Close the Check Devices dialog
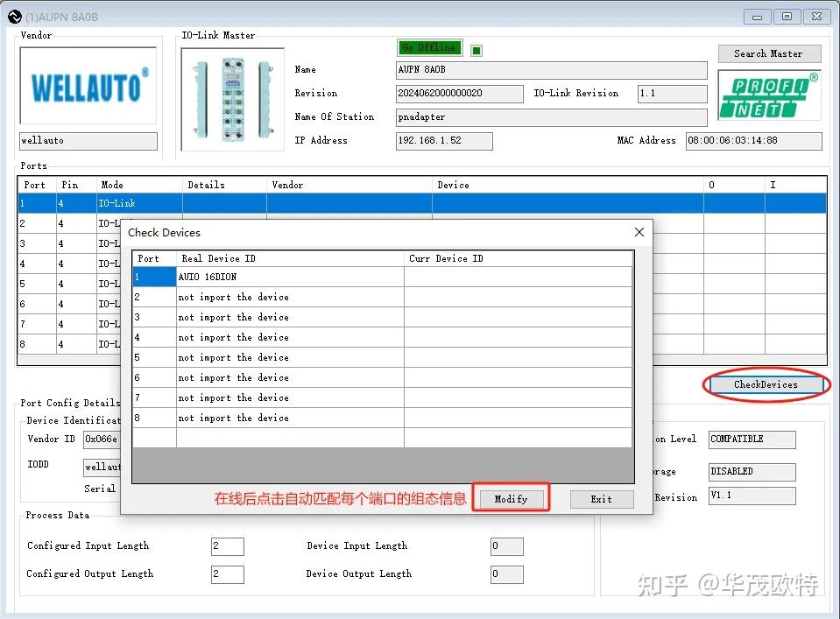This screenshot has height=619, width=840. click(639, 232)
